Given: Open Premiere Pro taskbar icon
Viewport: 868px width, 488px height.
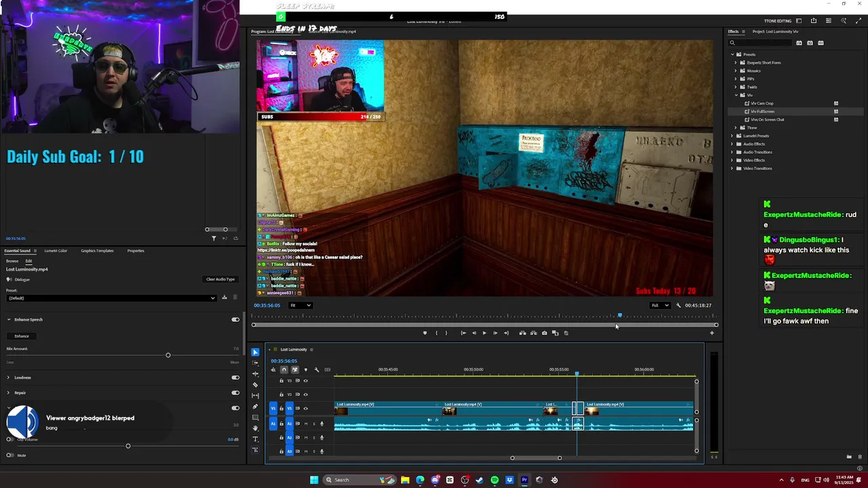Looking at the screenshot, I should [x=524, y=480].
